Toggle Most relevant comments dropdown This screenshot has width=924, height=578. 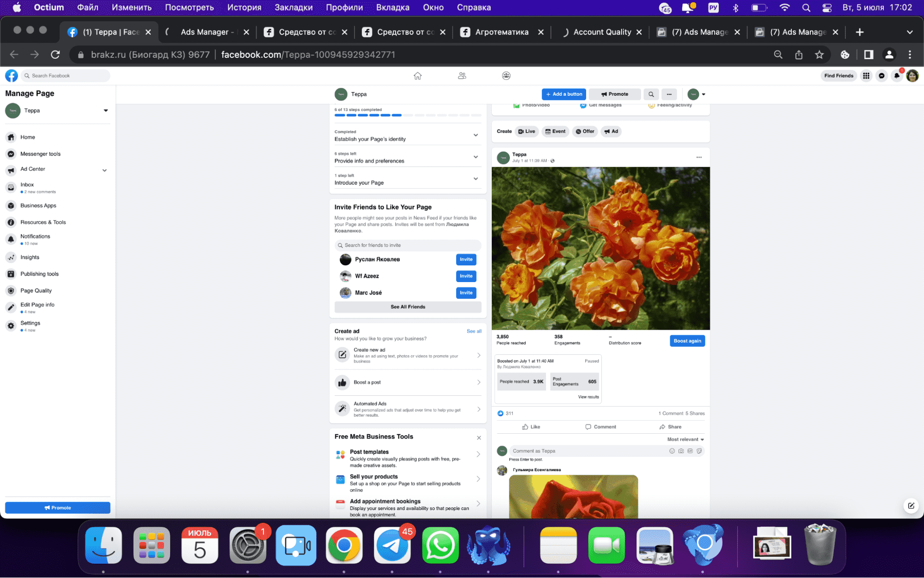[x=685, y=439]
